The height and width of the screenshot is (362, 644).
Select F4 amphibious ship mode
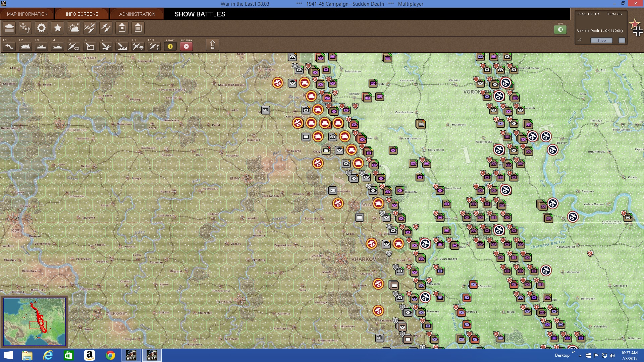point(58,46)
